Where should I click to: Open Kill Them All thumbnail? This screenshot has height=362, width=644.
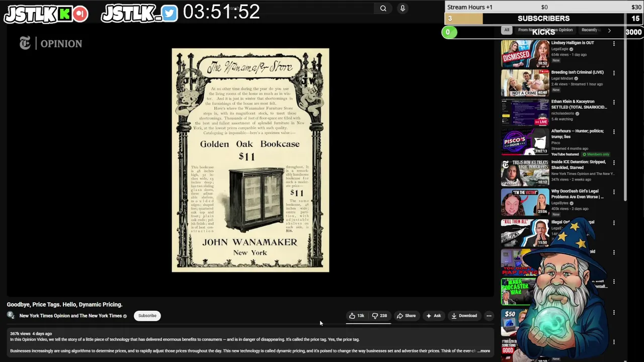525,233
